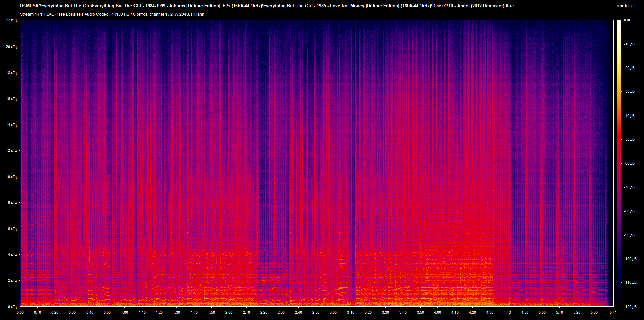Image resolution: width=644 pixels, height=320 pixels.
Task: Click the '0 дБ' level scale label
Action: point(628,20)
